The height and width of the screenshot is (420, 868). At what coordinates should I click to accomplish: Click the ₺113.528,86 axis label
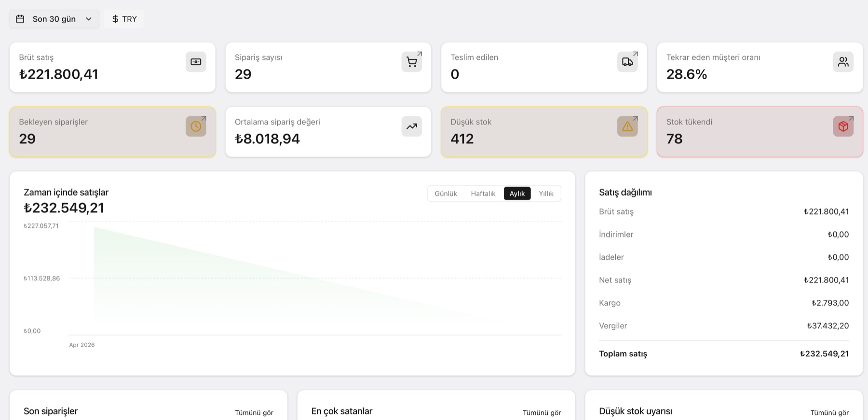41,279
